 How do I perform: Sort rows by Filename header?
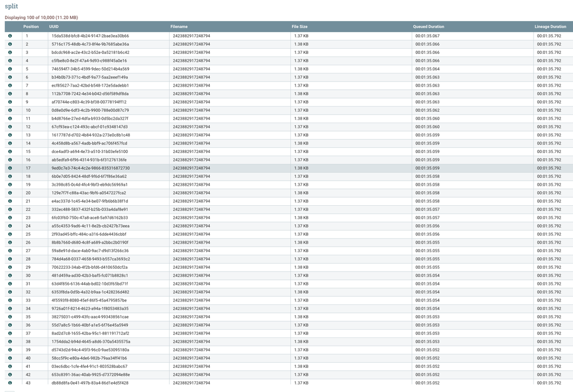tap(179, 26)
